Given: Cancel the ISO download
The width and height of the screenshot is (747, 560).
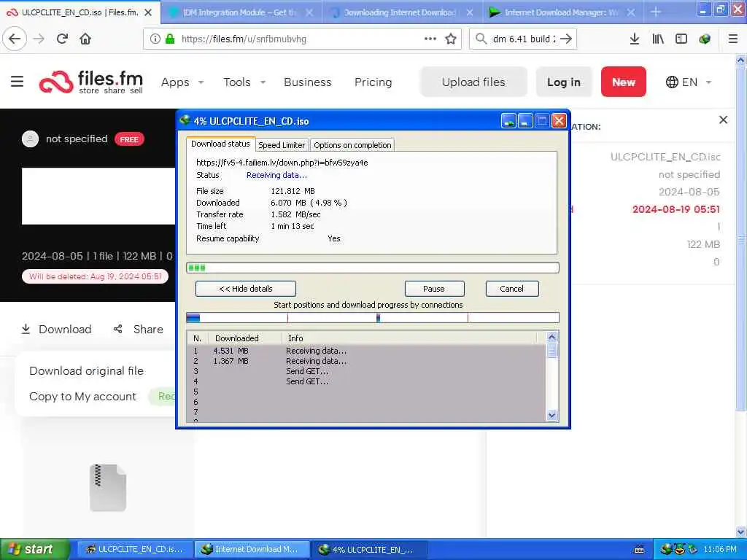Looking at the screenshot, I should (x=512, y=289).
